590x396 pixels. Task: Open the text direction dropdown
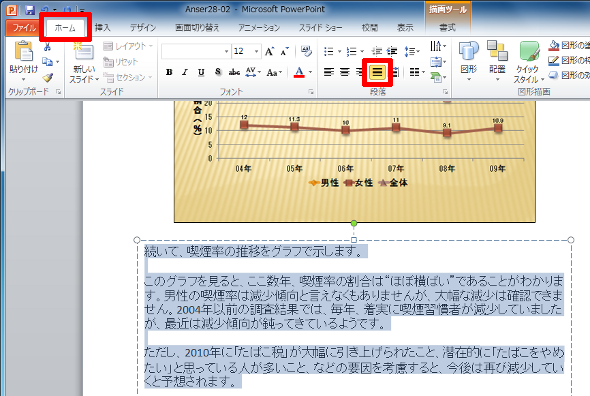point(438,46)
